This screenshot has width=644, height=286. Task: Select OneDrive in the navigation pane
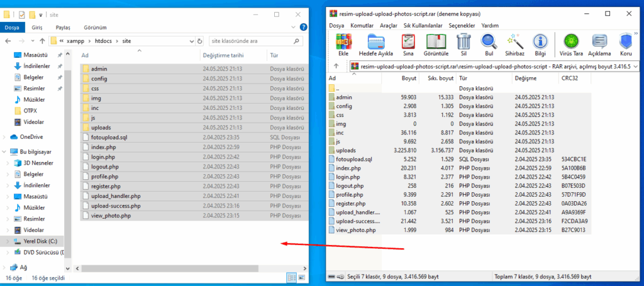[31, 136]
